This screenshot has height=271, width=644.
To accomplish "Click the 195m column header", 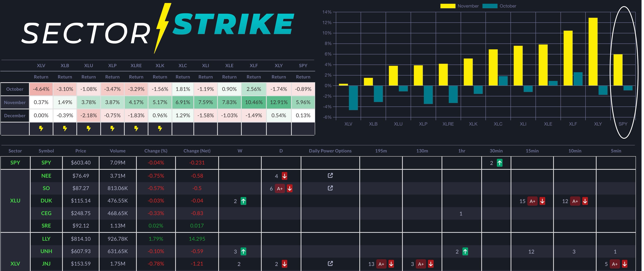I will [x=381, y=151].
